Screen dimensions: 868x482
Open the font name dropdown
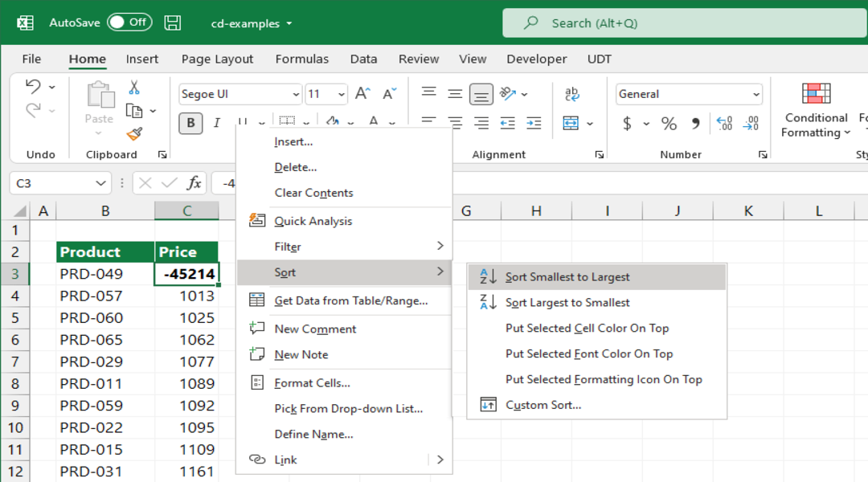coord(295,95)
